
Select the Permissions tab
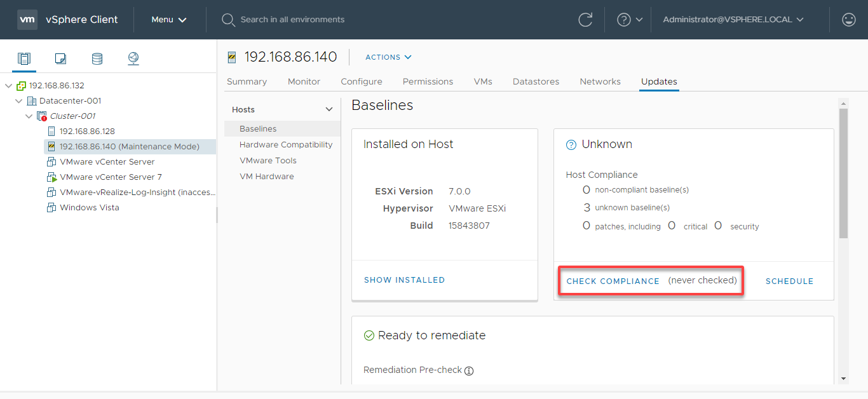click(428, 82)
